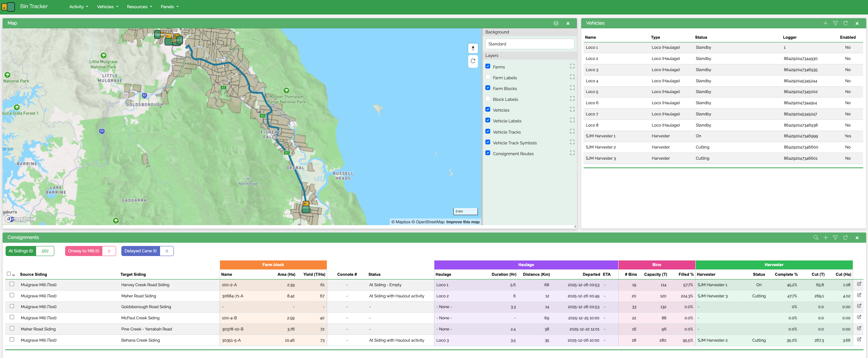This screenshot has height=358, width=868.
Task: Expand the Activity menu
Action: point(79,7)
